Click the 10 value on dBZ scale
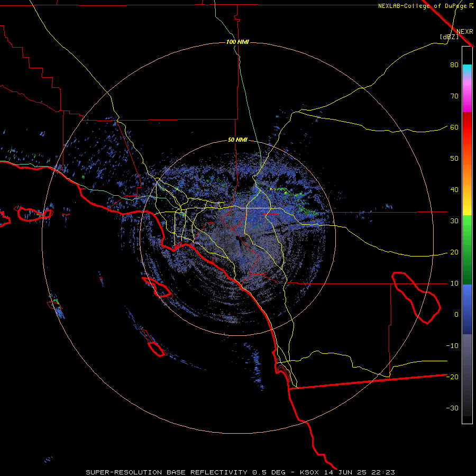476x476 pixels. (x=454, y=283)
